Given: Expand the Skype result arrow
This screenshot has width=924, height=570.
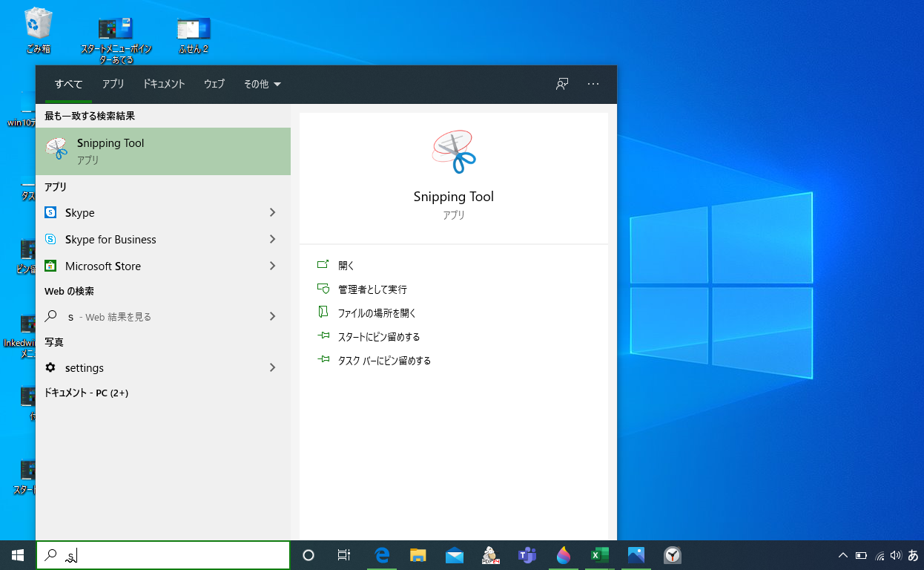Looking at the screenshot, I should click(272, 212).
